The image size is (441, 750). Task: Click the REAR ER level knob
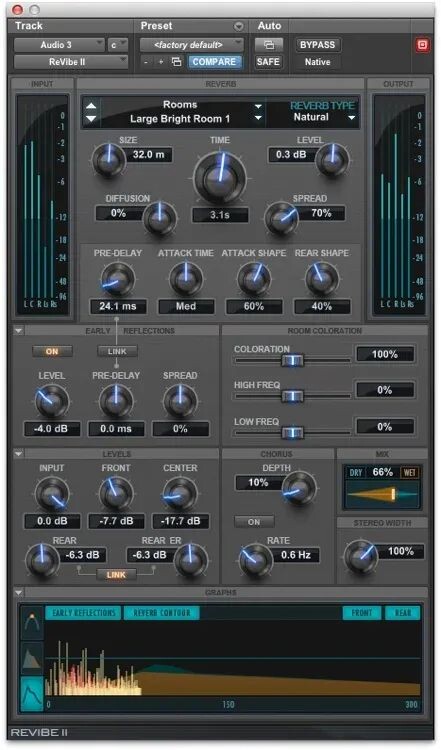tap(191, 560)
